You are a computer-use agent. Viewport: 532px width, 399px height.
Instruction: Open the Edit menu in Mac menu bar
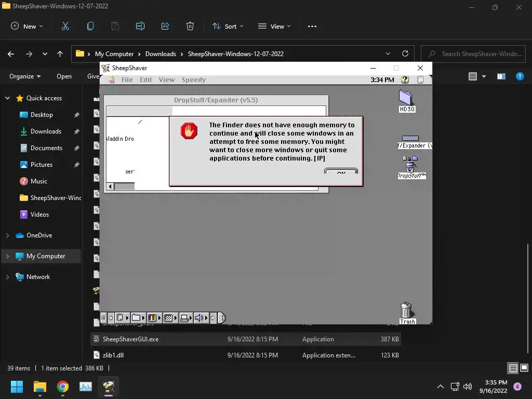146,79
